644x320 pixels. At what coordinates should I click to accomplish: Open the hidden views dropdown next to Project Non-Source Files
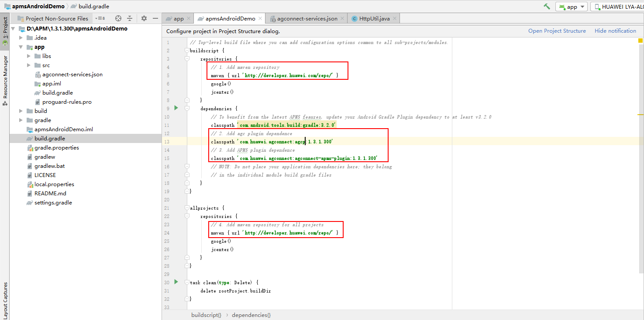[100, 18]
